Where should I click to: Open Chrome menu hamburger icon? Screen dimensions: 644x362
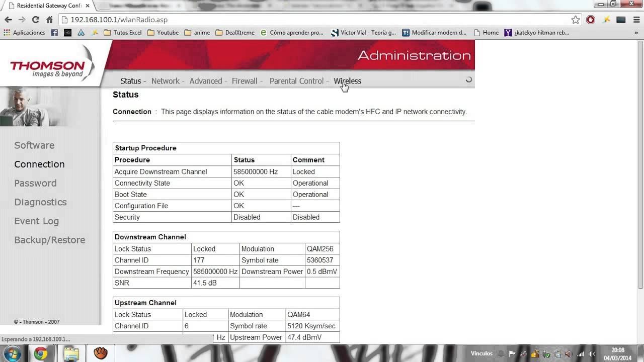pyautogui.click(x=636, y=20)
